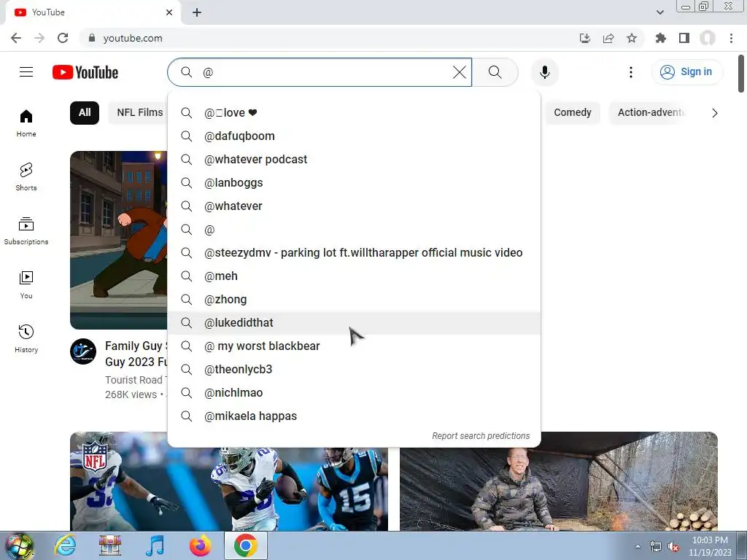Launch Internet Explorer from the taskbar
The width and height of the screenshot is (747, 560).
pos(65,545)
